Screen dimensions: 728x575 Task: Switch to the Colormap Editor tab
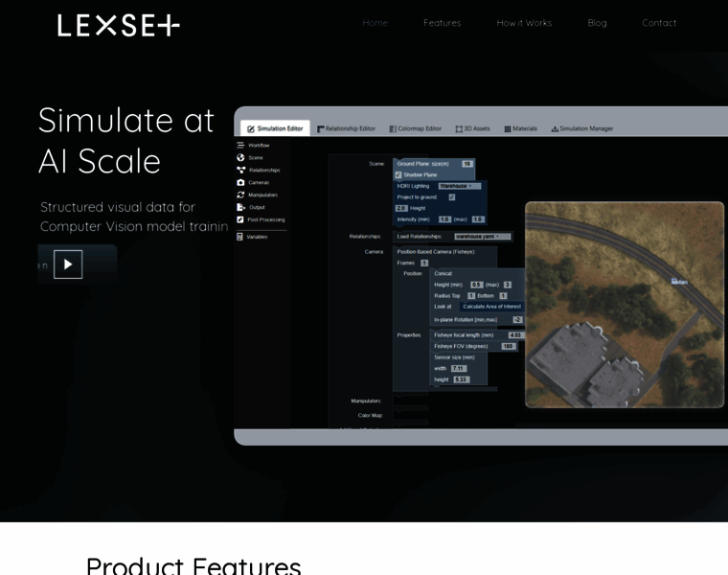(x=415, y=128)
